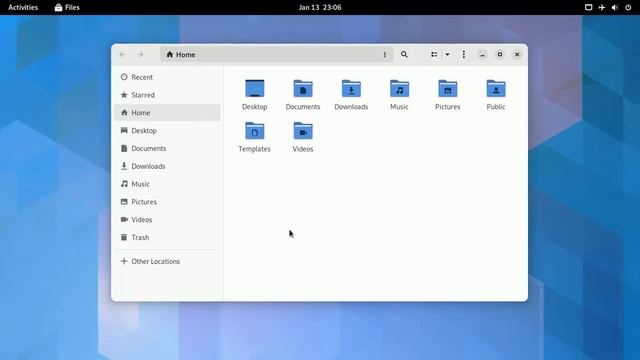Select Music in the sidebar
This screenshot has height=360, width=640.
point(167,184)
